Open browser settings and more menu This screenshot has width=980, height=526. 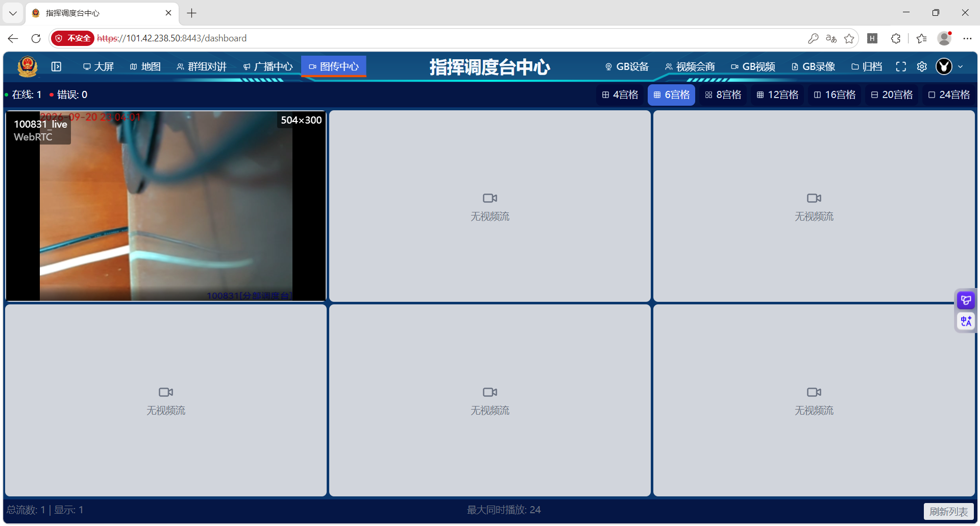tap(967, 38)
